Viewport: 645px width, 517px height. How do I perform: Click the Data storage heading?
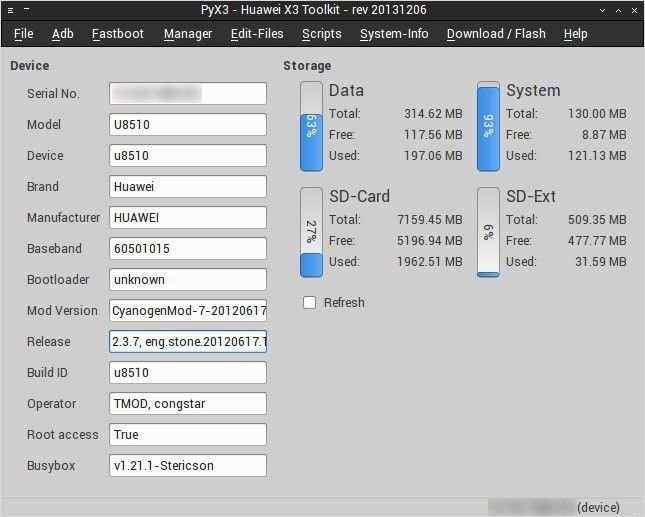tap(346, 90)
